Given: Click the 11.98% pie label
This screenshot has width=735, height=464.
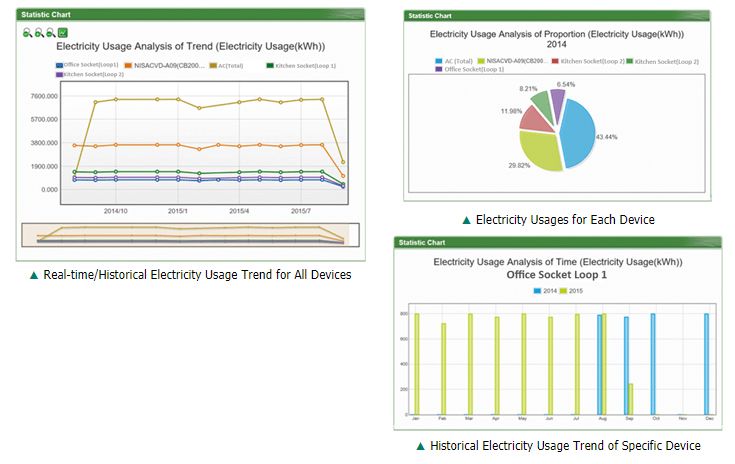Looking at the screenshot, I should click(511, 111).
